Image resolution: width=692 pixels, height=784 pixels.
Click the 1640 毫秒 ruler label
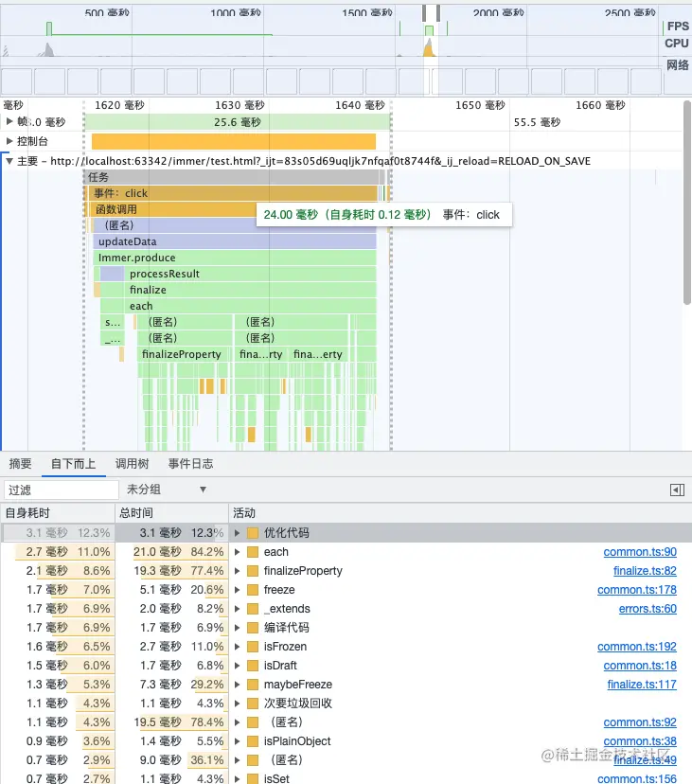360,105
